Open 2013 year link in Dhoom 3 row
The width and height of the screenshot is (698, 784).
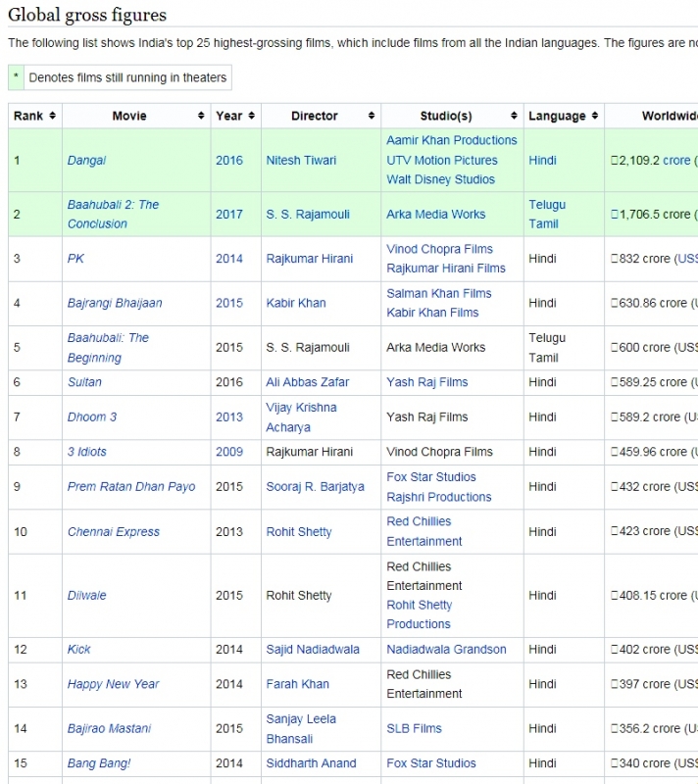click(229, 417)
